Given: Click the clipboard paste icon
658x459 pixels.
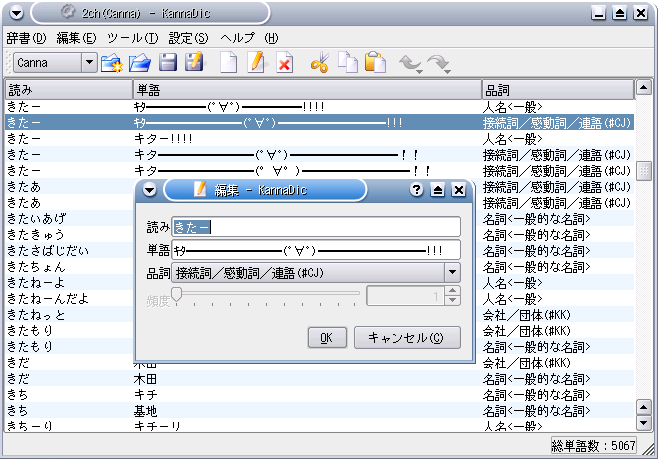Looking at the screenshot, I should tap(375, 63).
